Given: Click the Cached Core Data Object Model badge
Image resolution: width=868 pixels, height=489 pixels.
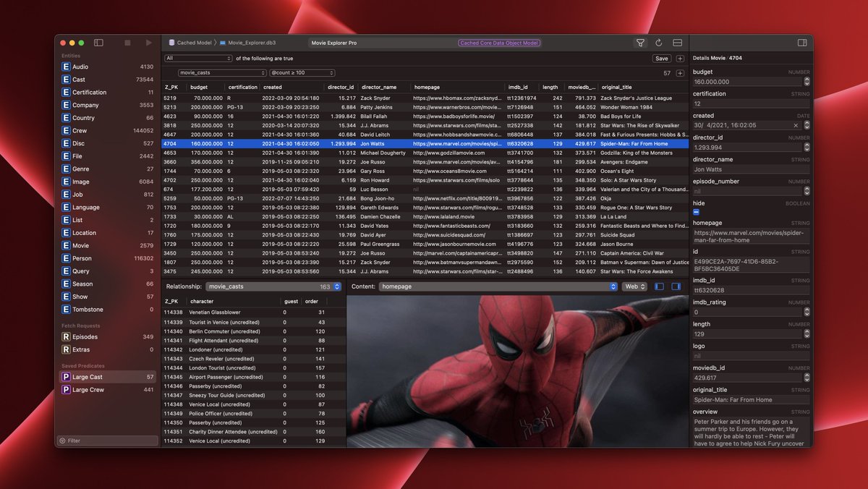Looking at the screenshot, I should (x=499, y=43).
